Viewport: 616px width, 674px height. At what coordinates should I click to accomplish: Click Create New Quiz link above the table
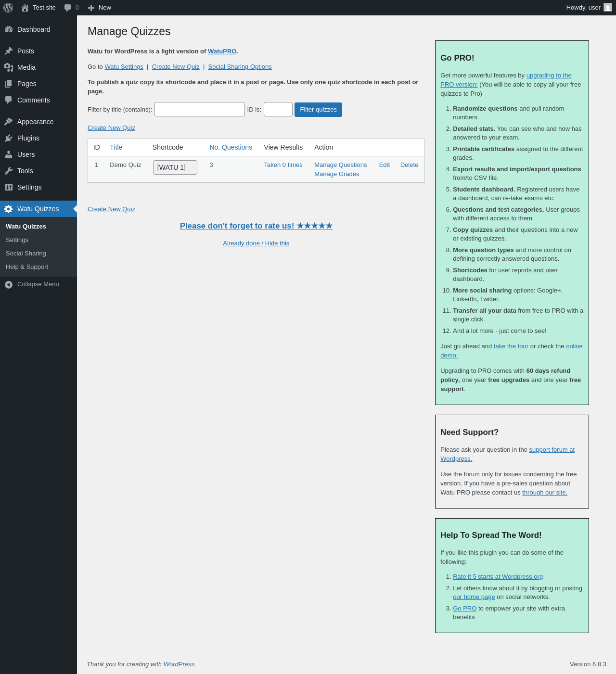111,128
